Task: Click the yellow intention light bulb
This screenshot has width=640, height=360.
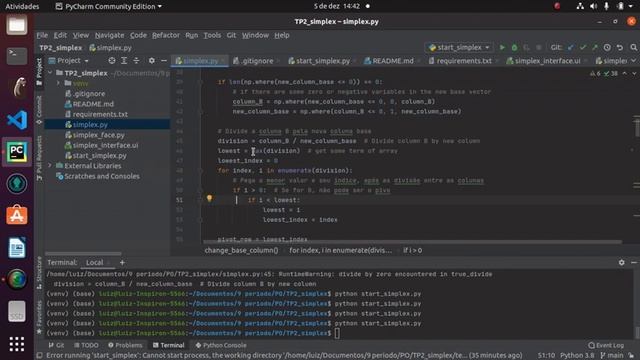Action: tap(209, 199)
